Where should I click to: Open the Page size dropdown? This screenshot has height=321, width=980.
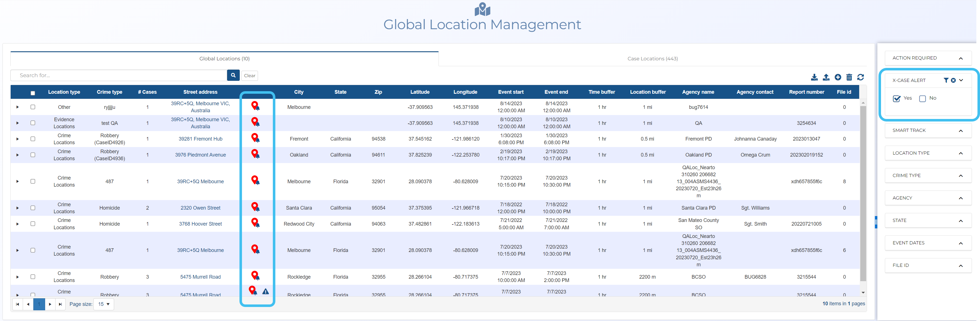[103, 304]
